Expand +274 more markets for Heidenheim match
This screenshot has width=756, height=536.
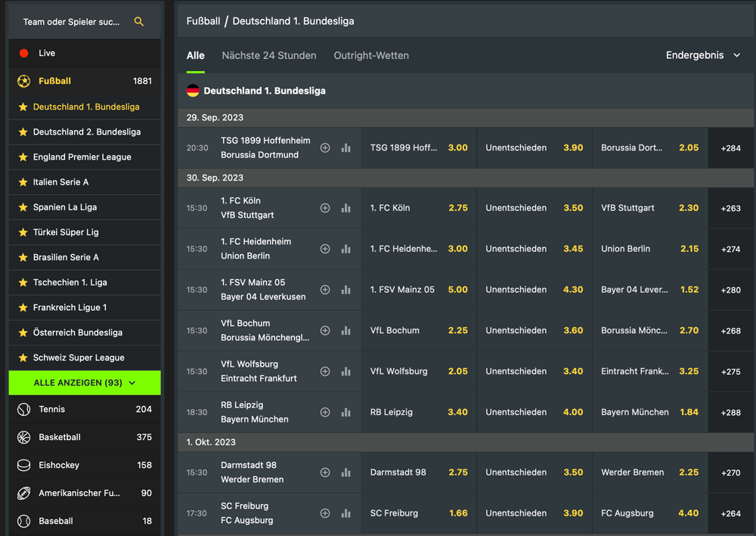(730, 249)
